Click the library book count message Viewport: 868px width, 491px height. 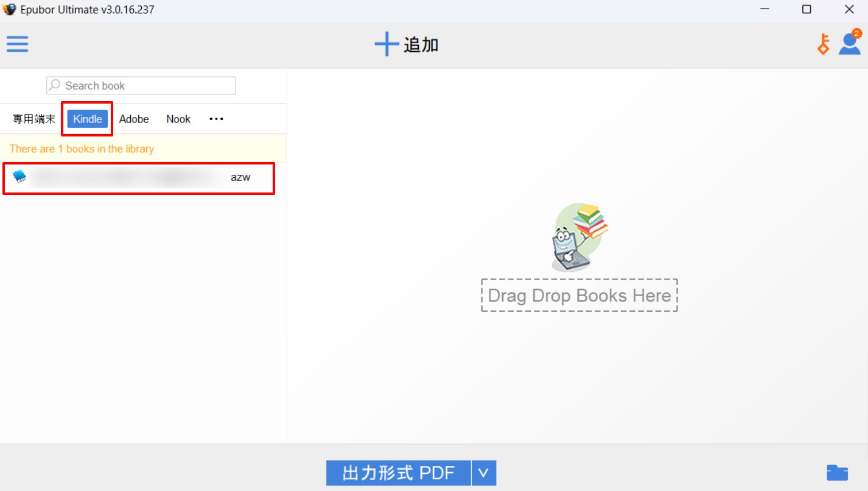pyautogui.click(x=83, y=149)
